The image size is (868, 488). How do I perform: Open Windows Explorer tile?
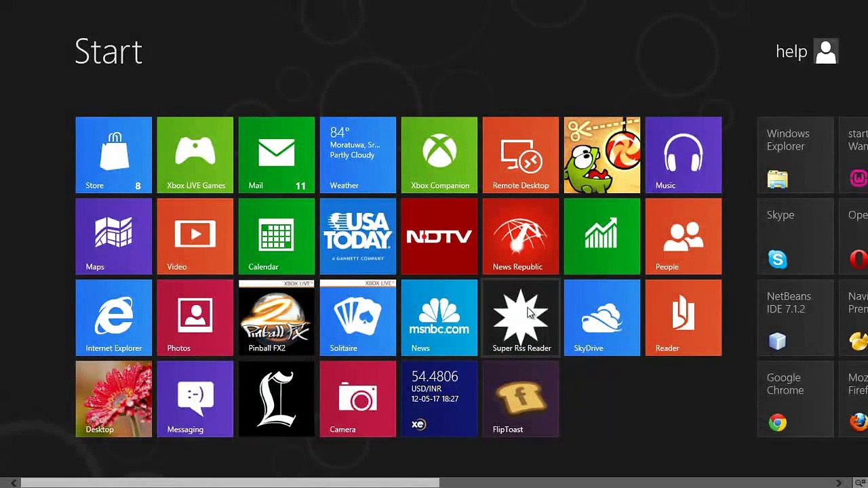point(795,155)
